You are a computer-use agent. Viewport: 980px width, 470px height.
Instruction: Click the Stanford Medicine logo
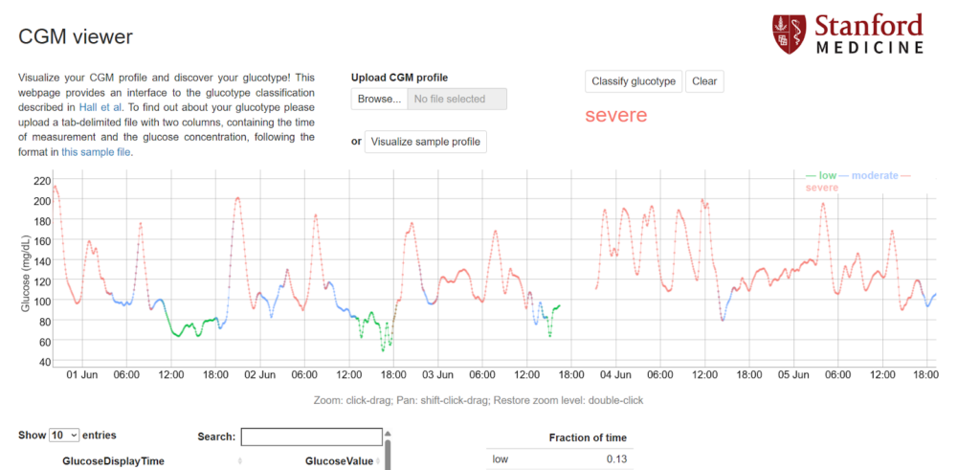coord(848,34)
